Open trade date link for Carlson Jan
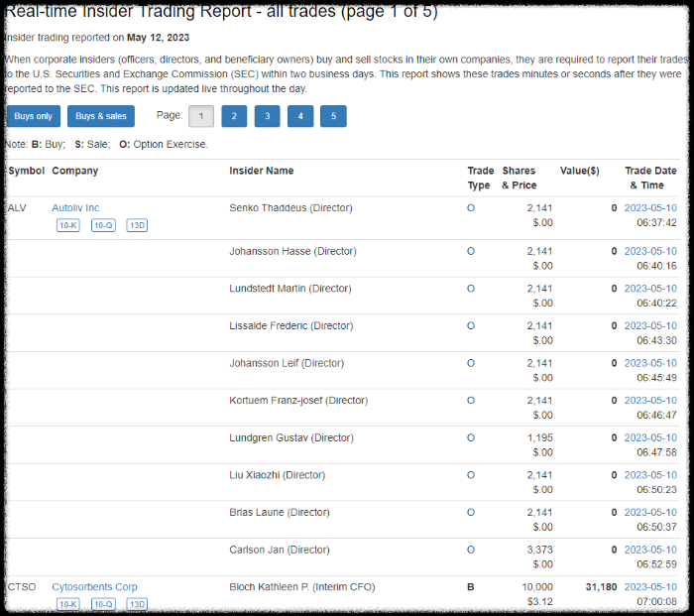The height and width of the screenshot is (616, 694). pos(650,550)
